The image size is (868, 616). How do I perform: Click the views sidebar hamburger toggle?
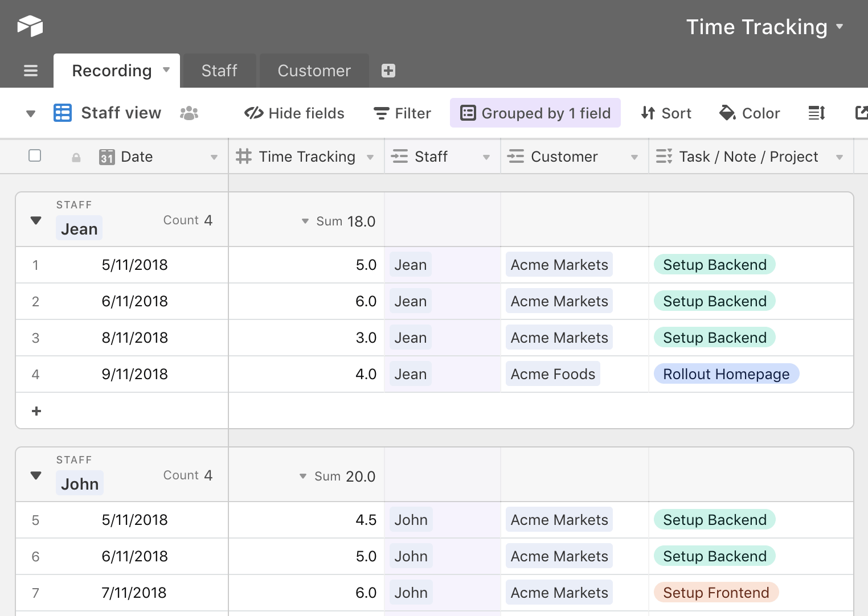coord(30,70)
